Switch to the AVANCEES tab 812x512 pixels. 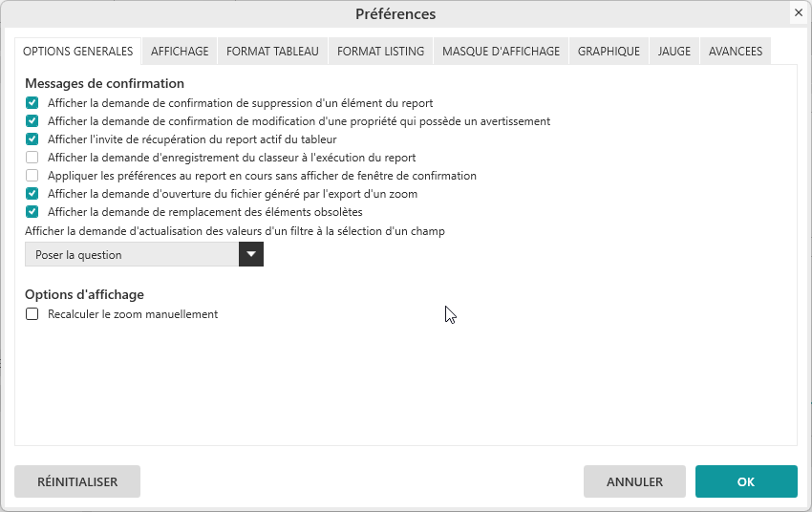pyautogui.click(x=736, y=52)
